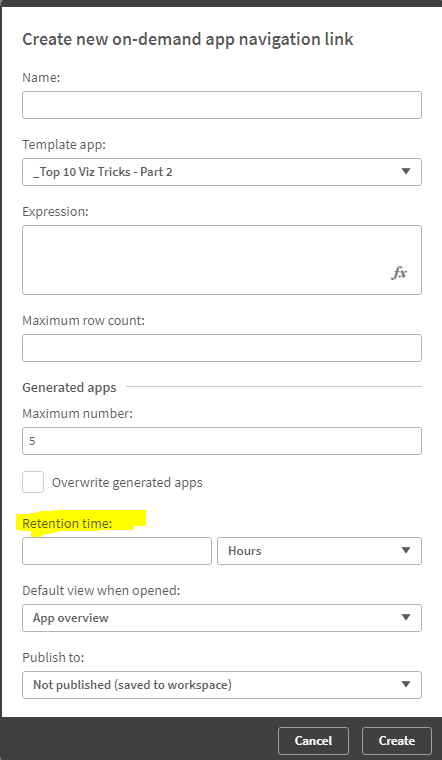Open the expression editor fx icon

pyautogui.click(x=399, y=273)
